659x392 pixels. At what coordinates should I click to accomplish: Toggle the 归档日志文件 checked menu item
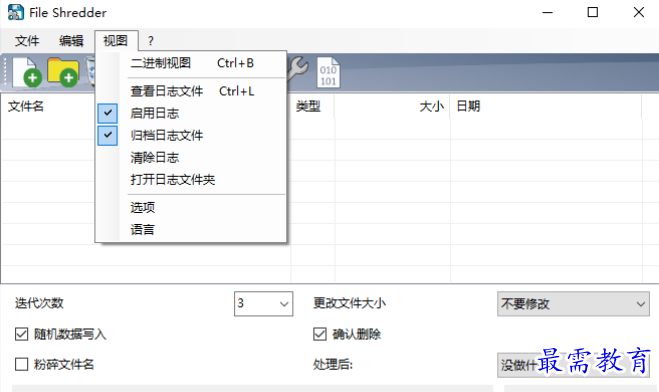point(191,136)
